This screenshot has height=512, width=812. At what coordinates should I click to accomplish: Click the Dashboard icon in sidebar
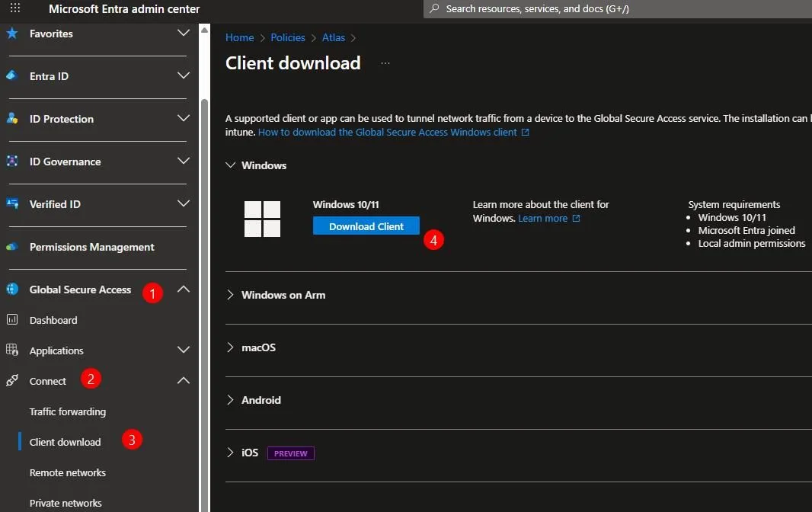pyautogui.click(x=12, y=320)
